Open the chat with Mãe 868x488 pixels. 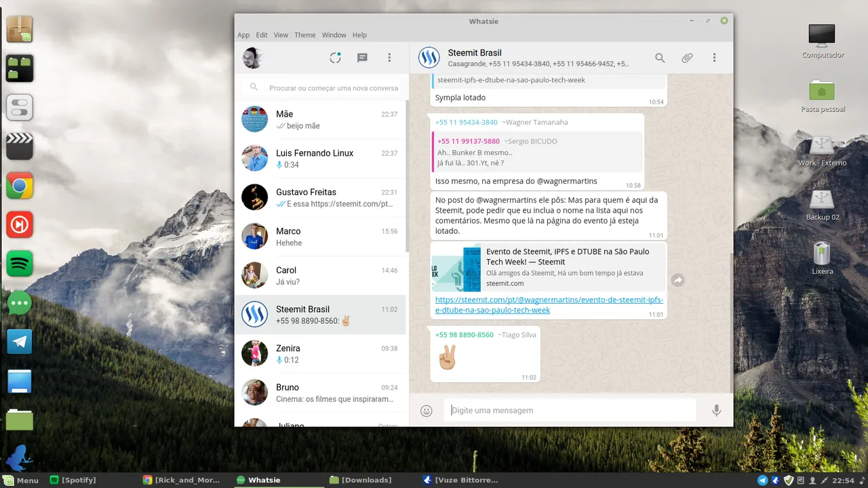320,120
